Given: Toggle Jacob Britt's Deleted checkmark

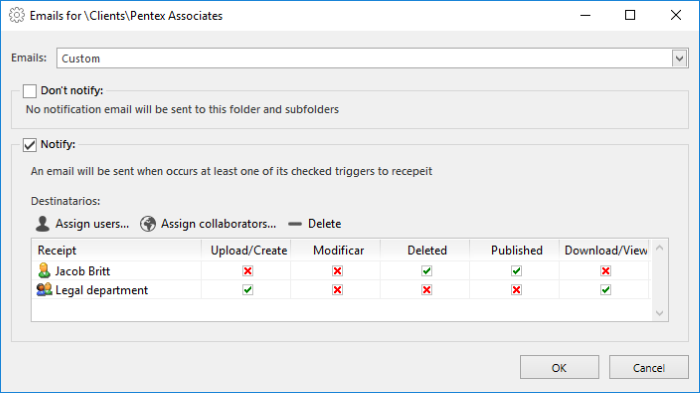Looking at the screenshot, I should [426, 271].
